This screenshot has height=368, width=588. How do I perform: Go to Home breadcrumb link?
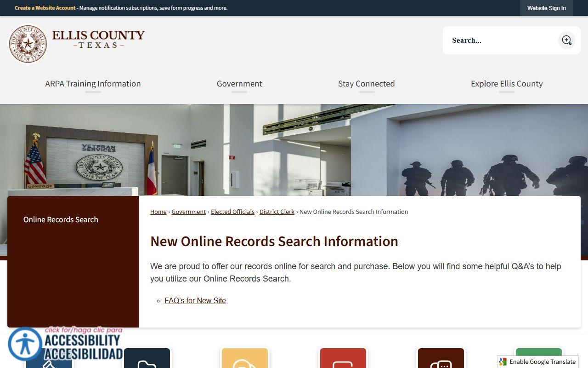pyautogui.click(x=158, y=212)
